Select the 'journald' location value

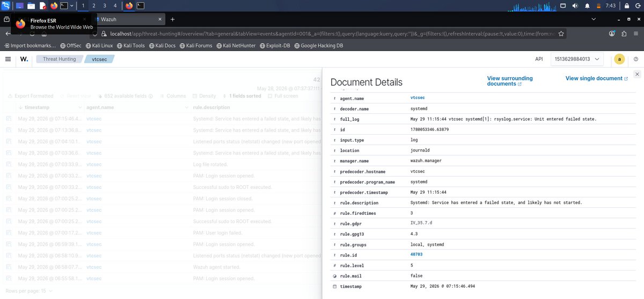pyautogui.click(x=420, y=150)
